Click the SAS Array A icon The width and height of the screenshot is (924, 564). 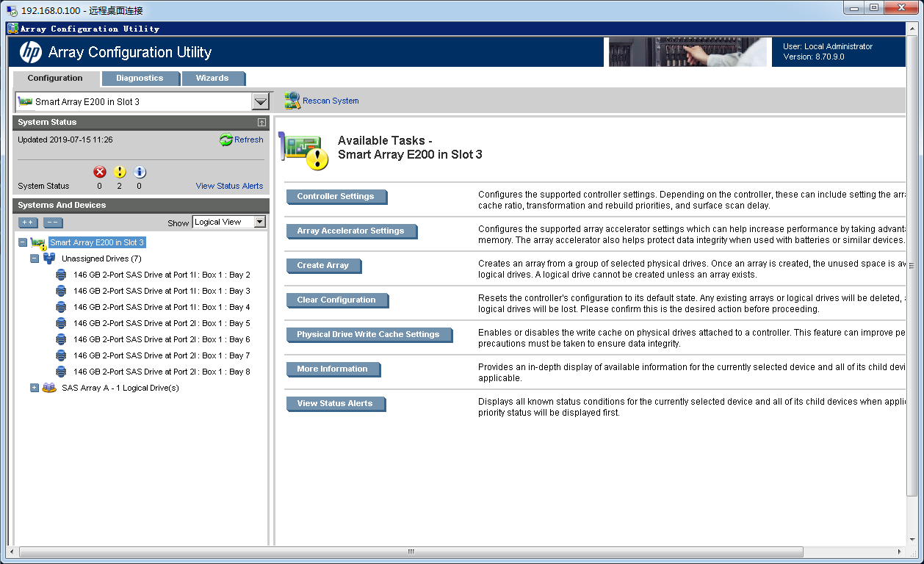49,388
